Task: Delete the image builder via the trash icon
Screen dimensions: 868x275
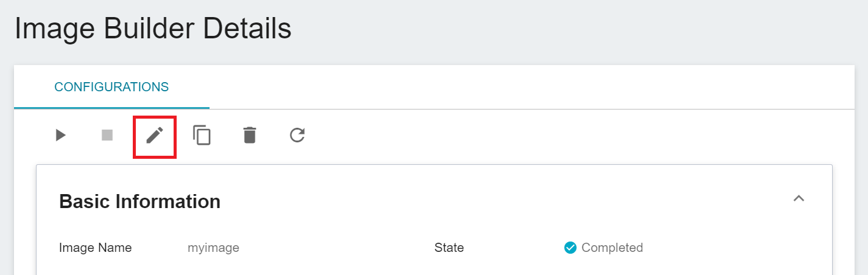Action: pyautogui.click(x=250, y=135)
